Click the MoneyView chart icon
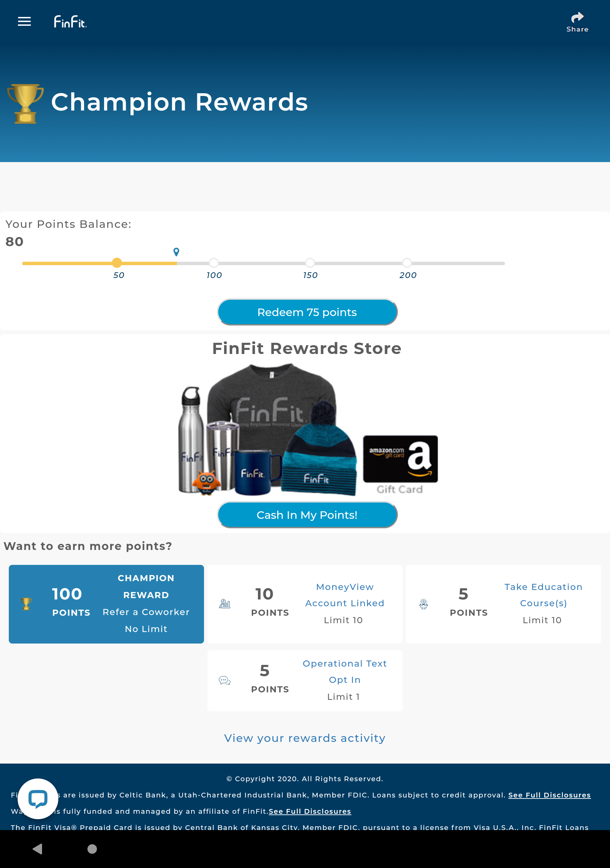This screenshot has height=868, width=610. (224, 604)
